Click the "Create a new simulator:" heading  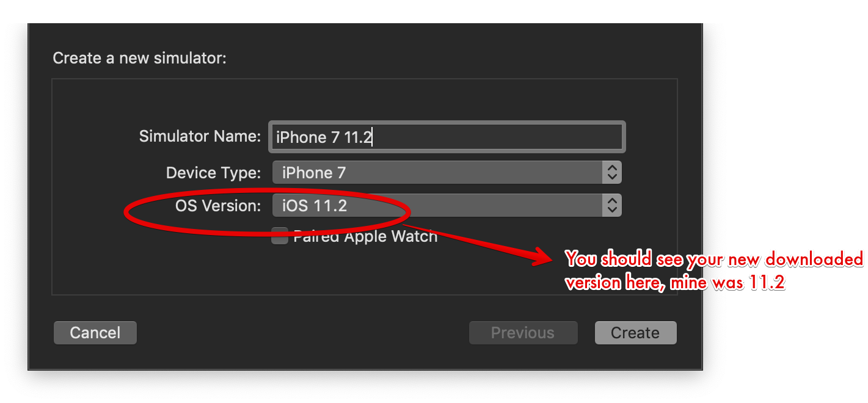(x=139, y=58)
